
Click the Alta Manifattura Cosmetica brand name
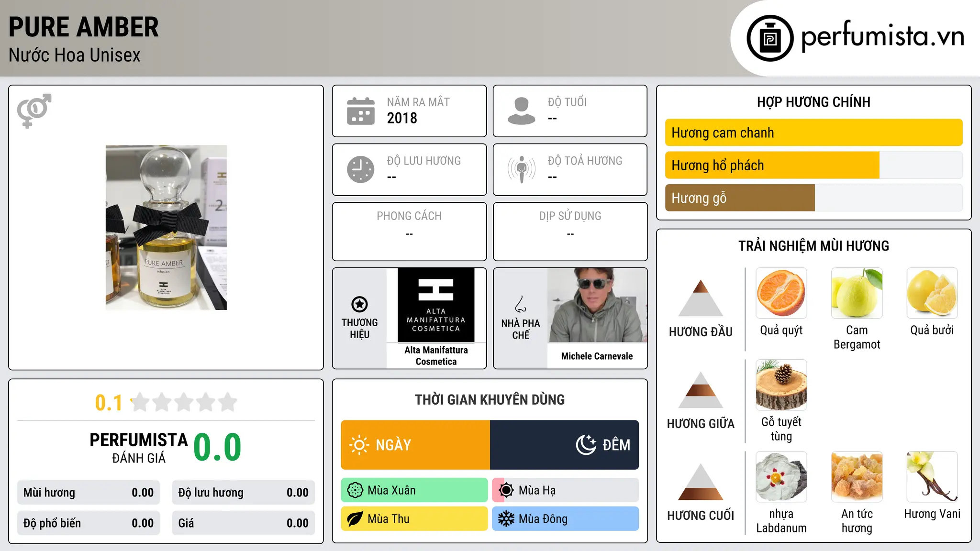click(436, 356)
